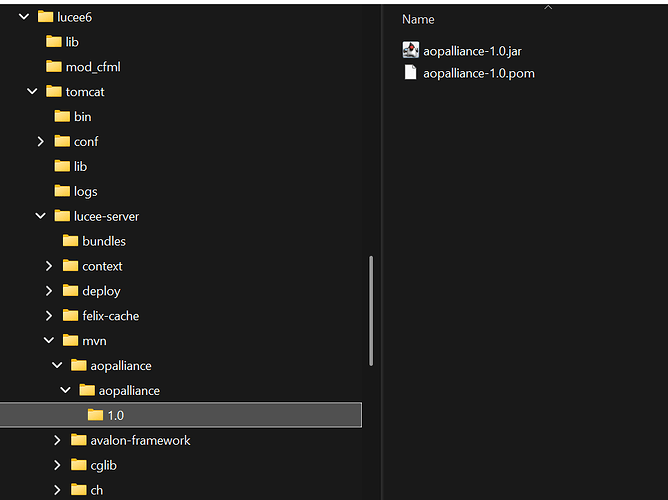This screenshot has height=500, width=668.
Task: Select the lucee6 folder label
Action: pyautogui.click(x=75, y=17)
